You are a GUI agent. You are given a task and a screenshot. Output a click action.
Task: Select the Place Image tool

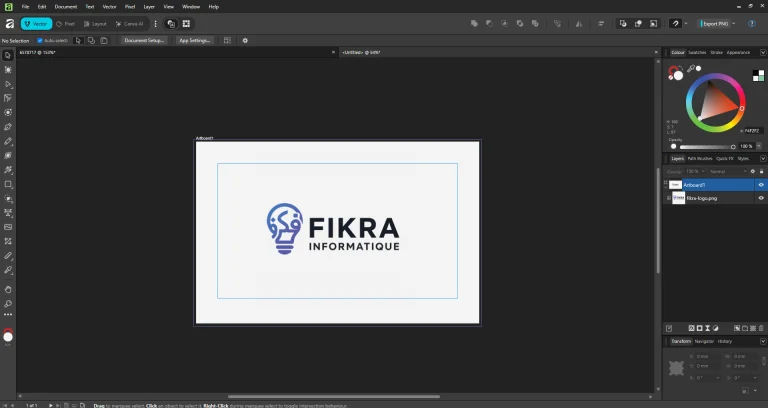(8, 227)
